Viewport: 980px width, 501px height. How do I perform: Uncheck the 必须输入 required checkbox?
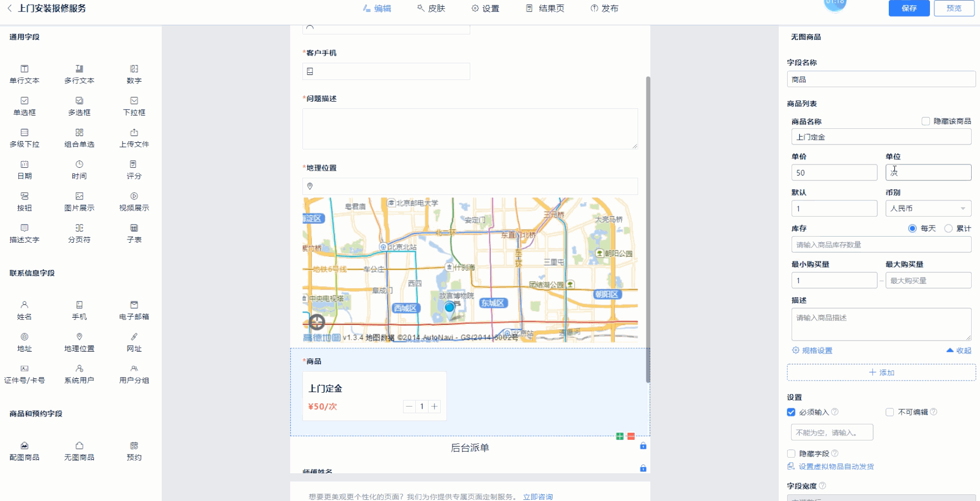tap(791, 412)
